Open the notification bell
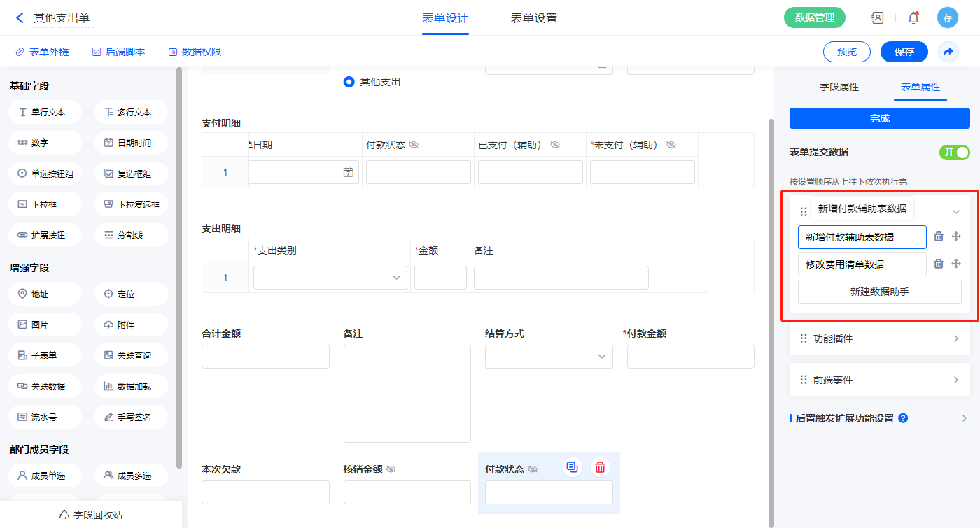Screen dimensions: 980x528 click(913, 18)
